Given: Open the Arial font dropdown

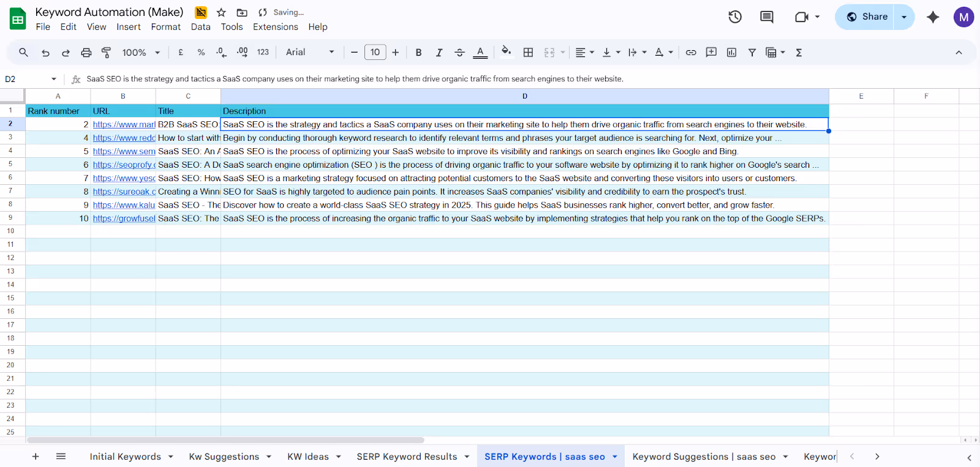Looking at the screenshot, I should (x=310, y=53).
